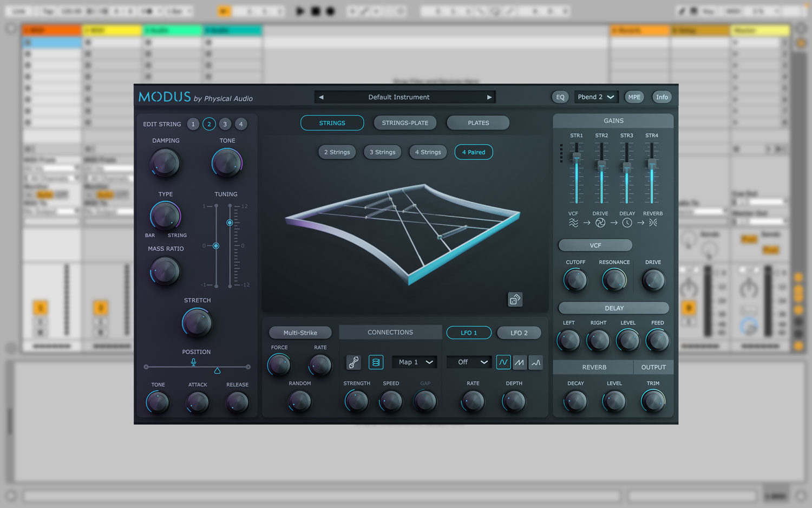Click the triangle strike position marker
812x508 pixels.
click(217, 371)
